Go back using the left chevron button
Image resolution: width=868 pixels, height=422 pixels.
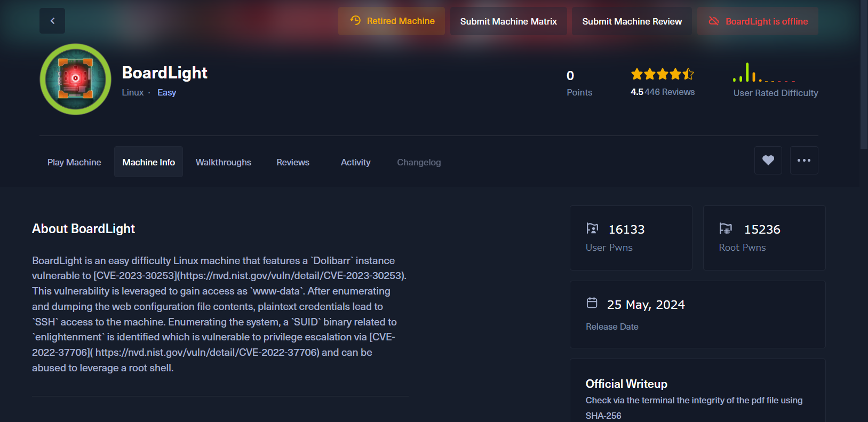click(x=52, y=21)
